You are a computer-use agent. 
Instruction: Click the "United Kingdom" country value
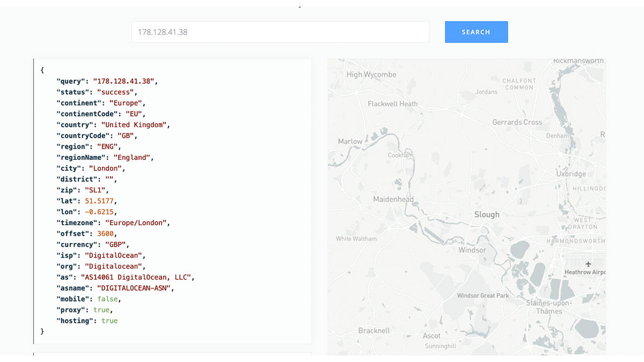click(x=134, y=124)
